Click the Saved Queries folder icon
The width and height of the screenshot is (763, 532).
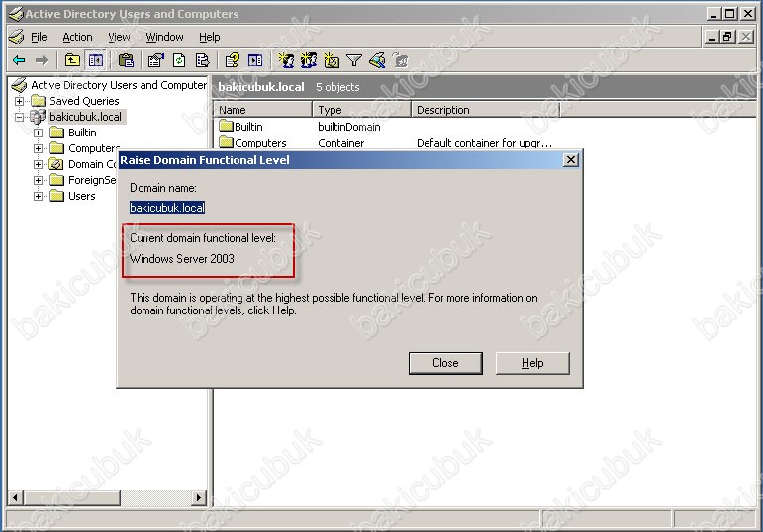(38, 101)
